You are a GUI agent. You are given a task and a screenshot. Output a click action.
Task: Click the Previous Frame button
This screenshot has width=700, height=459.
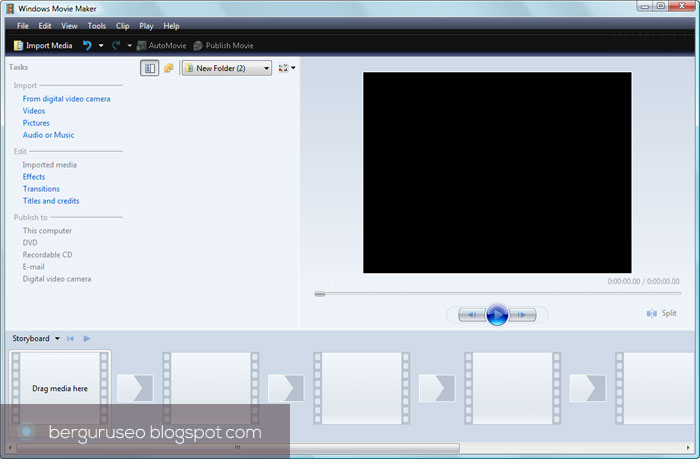tap(472, 315)
